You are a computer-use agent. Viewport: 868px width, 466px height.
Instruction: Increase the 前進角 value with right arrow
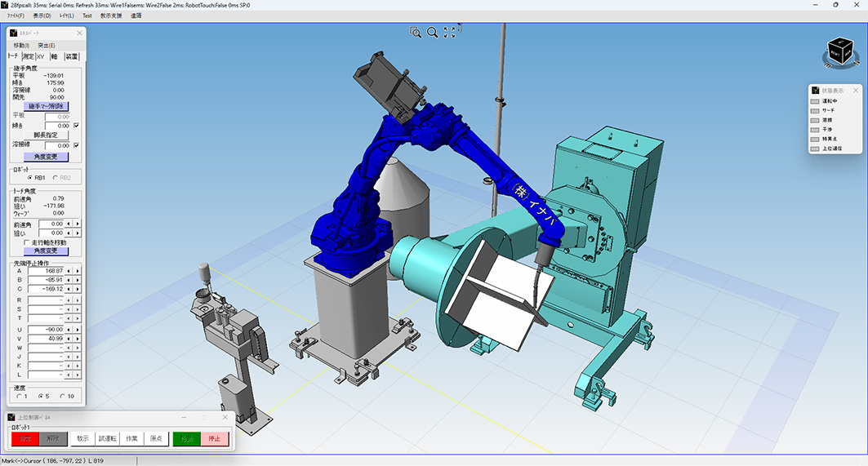tap(78, 223)
